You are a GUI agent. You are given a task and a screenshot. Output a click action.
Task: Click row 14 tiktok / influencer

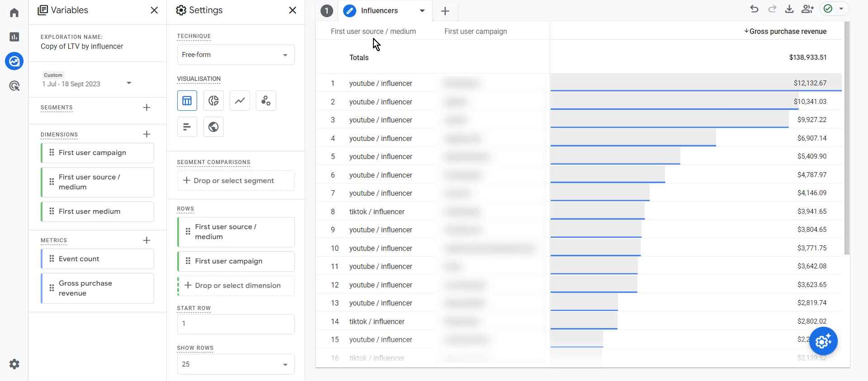(377, 321)
